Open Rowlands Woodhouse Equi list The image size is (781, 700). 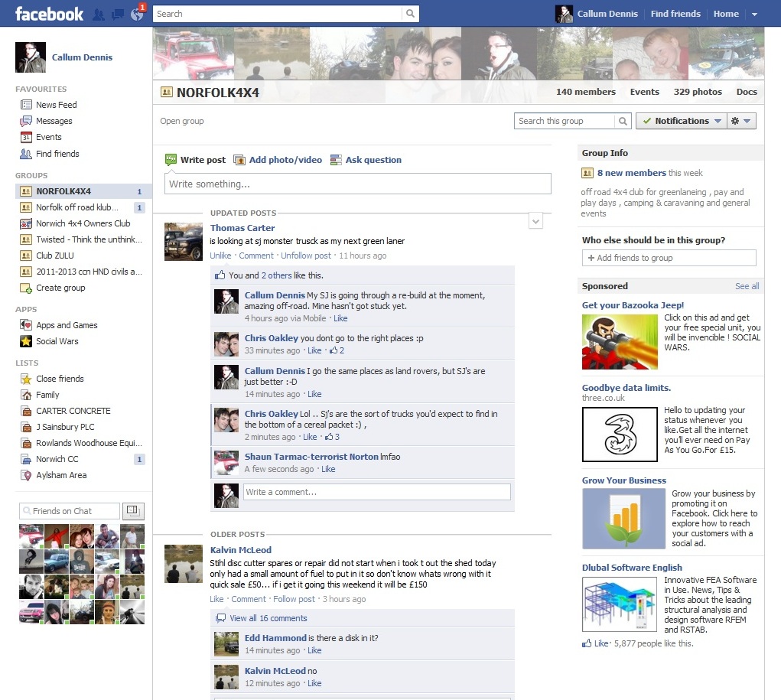click(89, 443)
